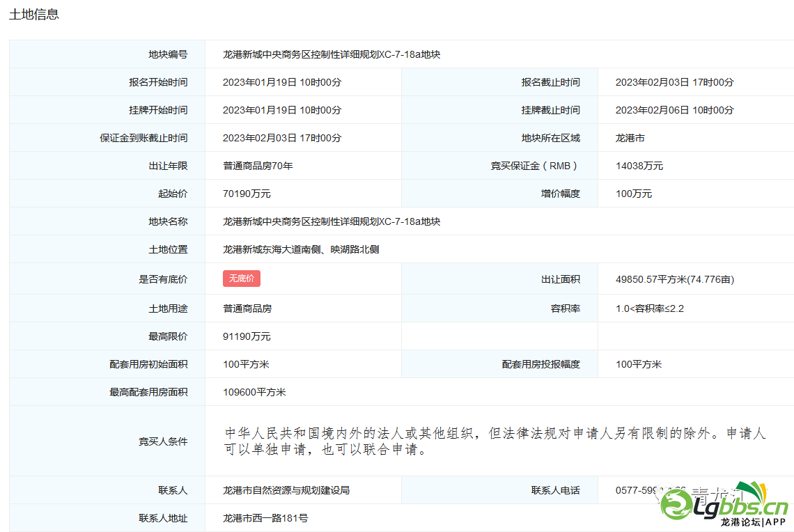Screen dimensions: 794x532
Task: Click the 联系人电话 label
Action: pos(556,490)
